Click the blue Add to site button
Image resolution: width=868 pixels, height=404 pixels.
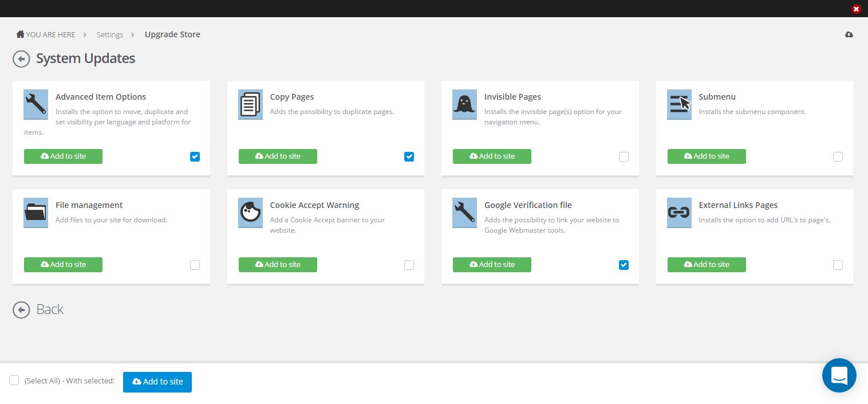[x=157, y=382]
